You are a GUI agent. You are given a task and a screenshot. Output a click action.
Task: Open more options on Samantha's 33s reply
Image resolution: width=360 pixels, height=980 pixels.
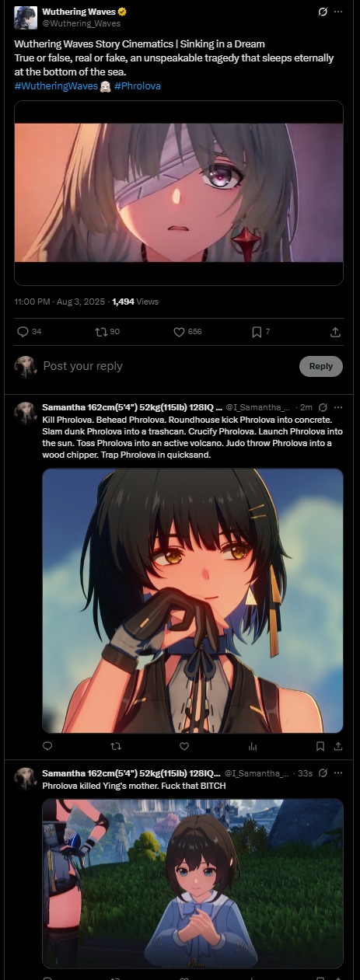(337, 773)
